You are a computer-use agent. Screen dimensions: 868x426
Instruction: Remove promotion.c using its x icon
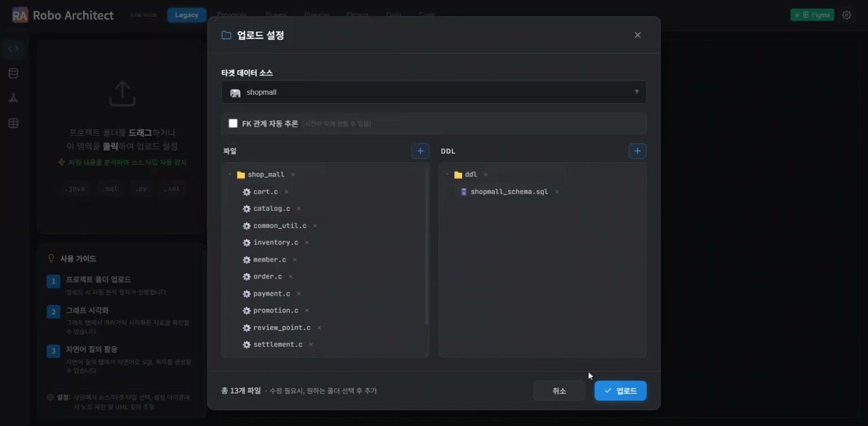pos(307,311)
